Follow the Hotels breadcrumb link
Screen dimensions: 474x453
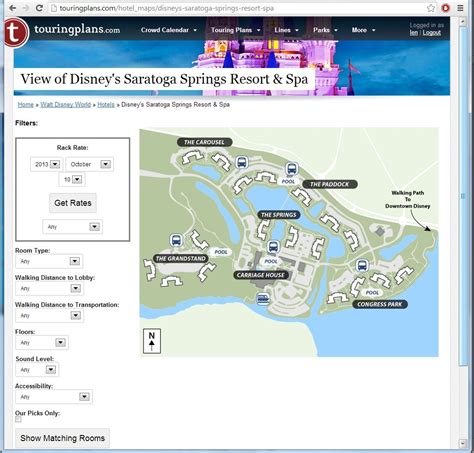pos(106,105)
